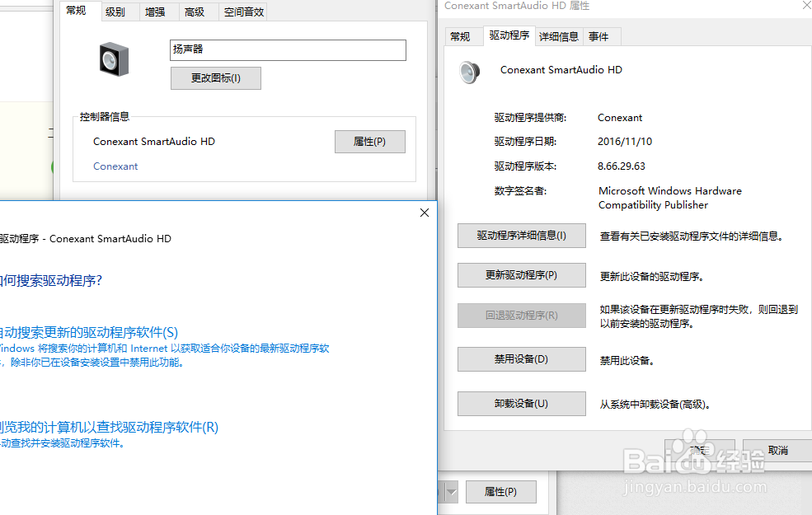Click the 更改图标(I) button

pos(216,78)
